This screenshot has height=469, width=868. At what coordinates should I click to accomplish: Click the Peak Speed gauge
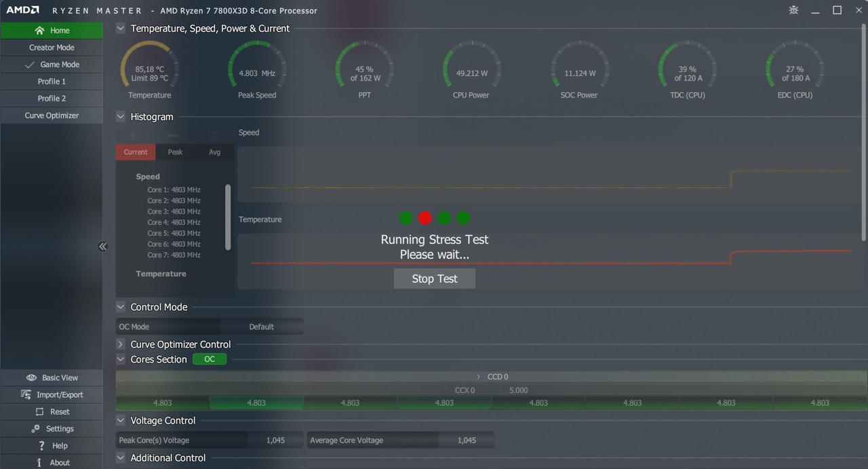[x=257, y=70]
